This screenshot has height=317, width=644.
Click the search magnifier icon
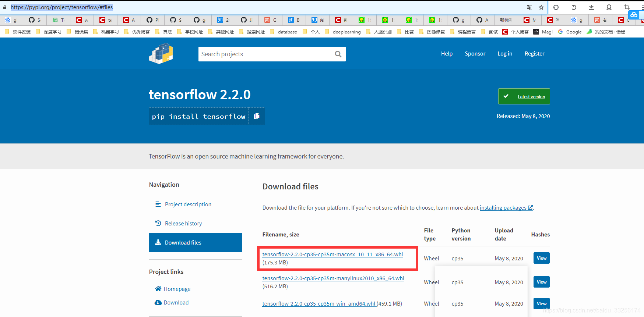coord(338,54)
